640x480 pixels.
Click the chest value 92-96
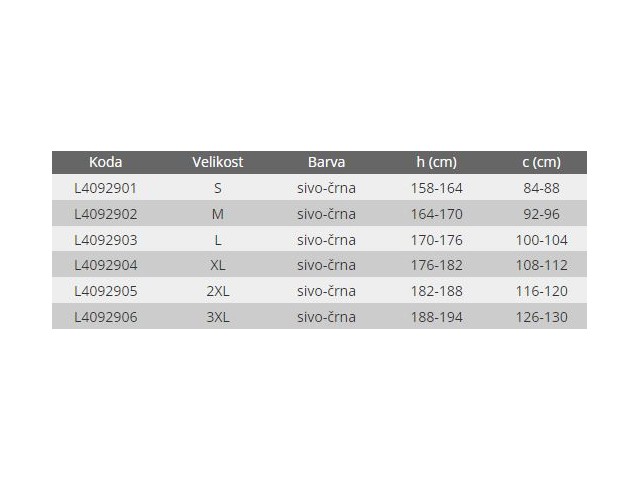pyautogui.click(x=542, y=213)
